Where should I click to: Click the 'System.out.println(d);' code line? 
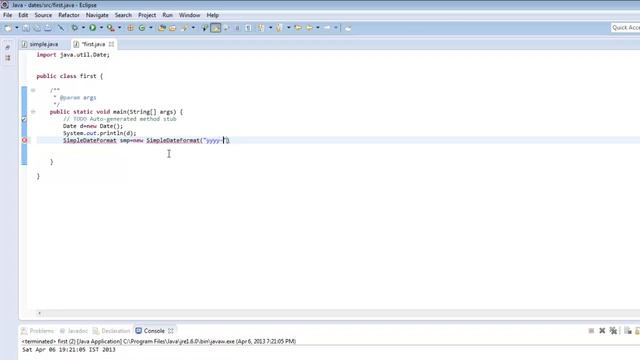[x=100, y=133]
